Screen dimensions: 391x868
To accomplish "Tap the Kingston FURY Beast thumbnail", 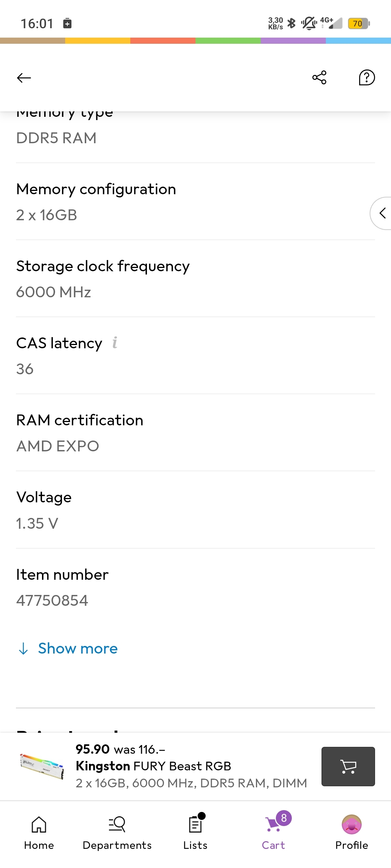I will pyautogui.click(x=42, y=766).
